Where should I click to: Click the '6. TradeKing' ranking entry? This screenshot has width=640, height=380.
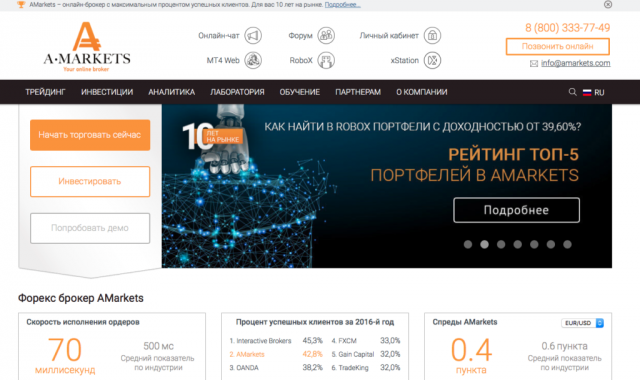350,368
